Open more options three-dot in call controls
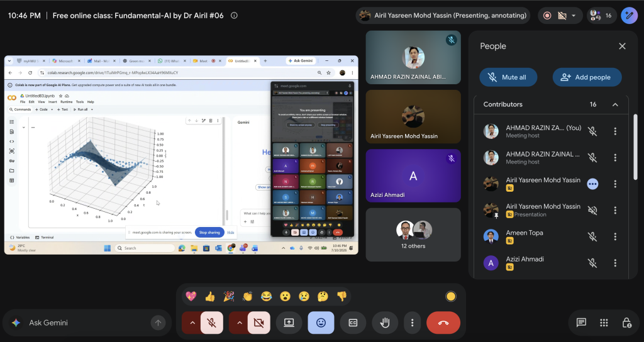The width and height of the screenshot is (644, 342). tap(413, 323)
